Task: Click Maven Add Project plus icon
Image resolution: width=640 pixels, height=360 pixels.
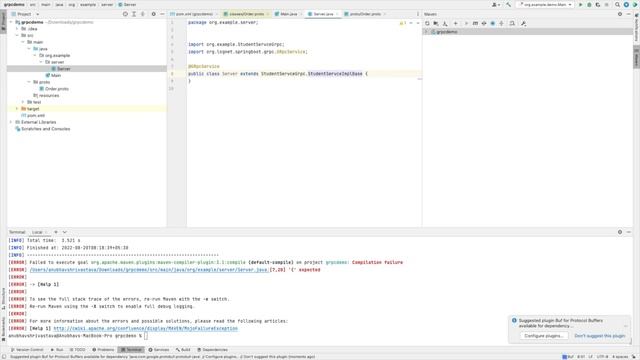Action: tap(456, 24)
